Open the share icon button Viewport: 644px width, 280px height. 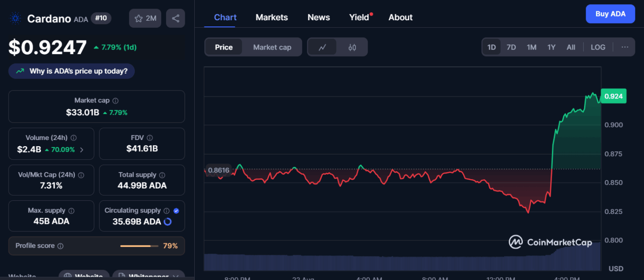(175, 18)
